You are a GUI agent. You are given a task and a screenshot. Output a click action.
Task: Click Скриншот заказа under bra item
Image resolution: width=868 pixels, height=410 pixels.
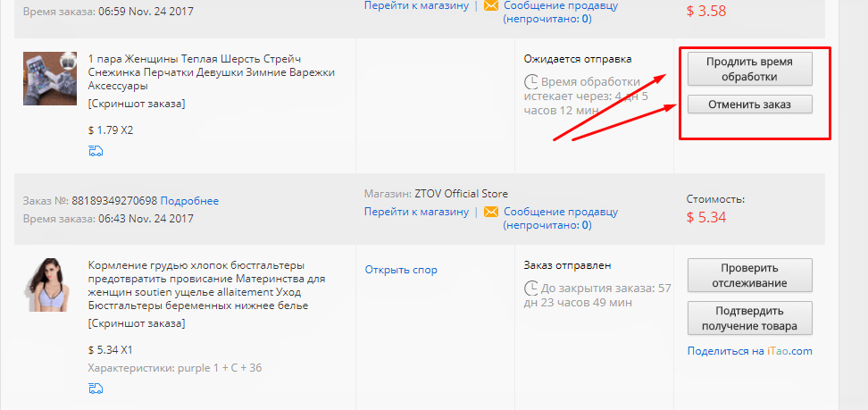(137, 323)
